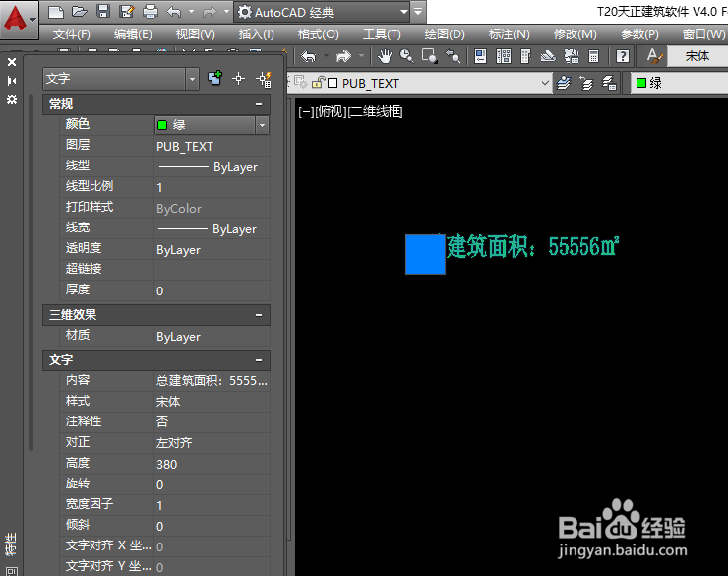Viewport: 728px width, 576px height.
Task: Open the 宋体 text style dropdown
Action: click(698, 56)
